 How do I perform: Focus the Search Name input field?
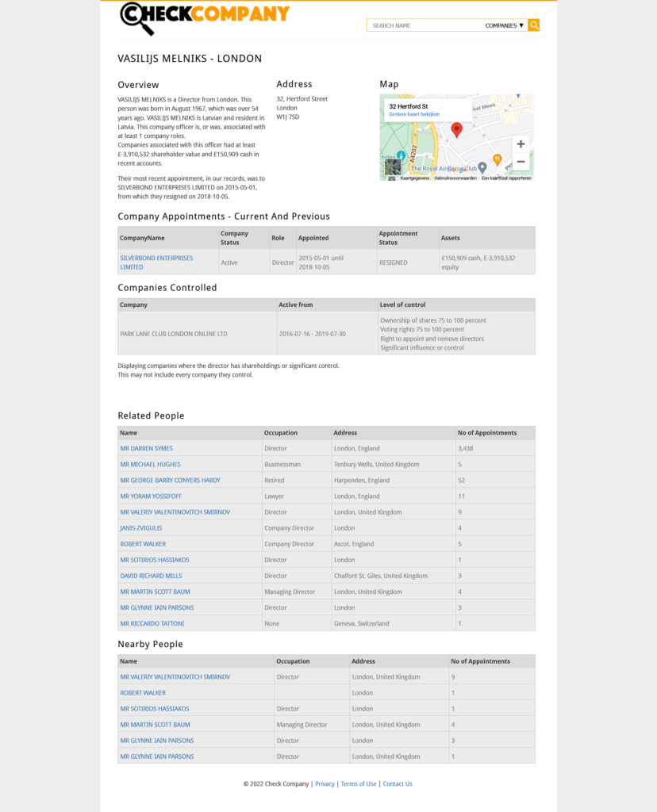(x=425, y=25)
